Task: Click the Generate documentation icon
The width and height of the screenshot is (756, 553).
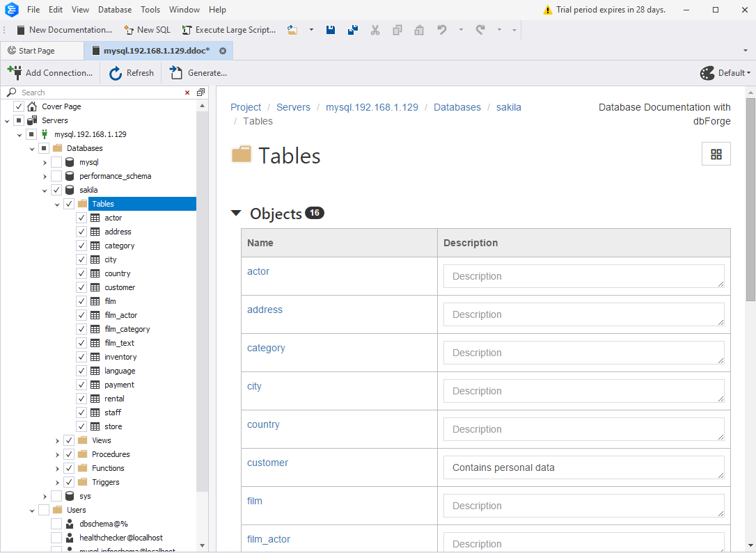Action: click(x=176, y=73)
